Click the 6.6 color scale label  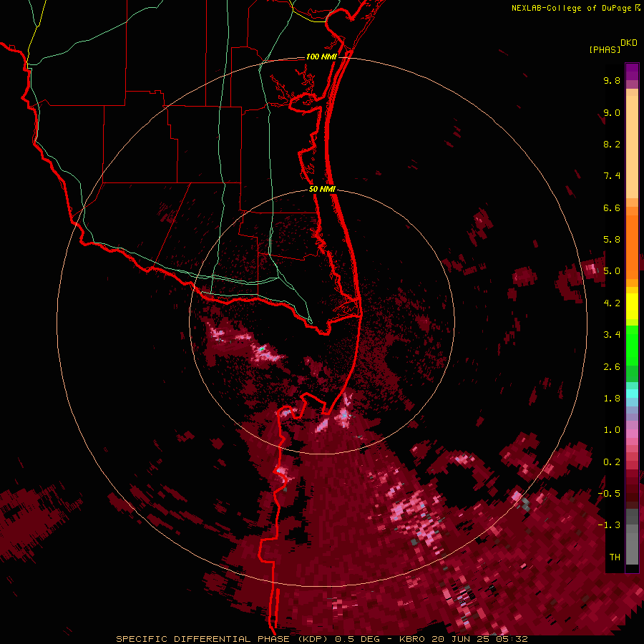click(x=612, y=208)
